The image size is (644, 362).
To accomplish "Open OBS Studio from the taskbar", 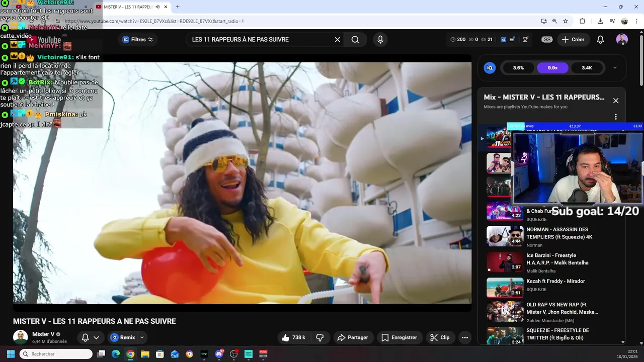I will pyautogui.click(x=233, y=354).
